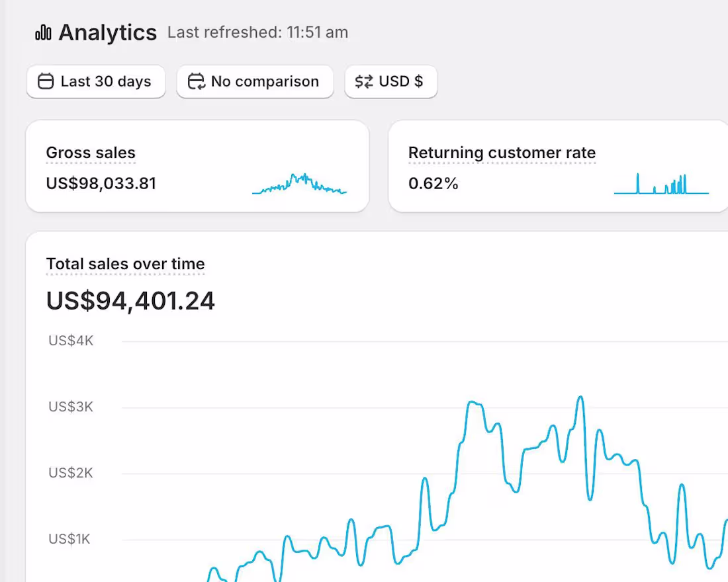Open the USD currency selector
The image size is (728, 582).
coord(390,81)
